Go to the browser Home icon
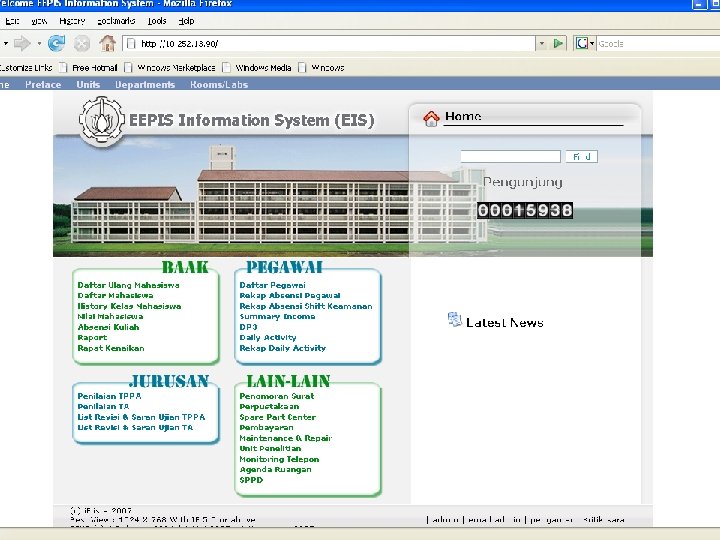This screenshot has height=540, width=720. (108, 43)
